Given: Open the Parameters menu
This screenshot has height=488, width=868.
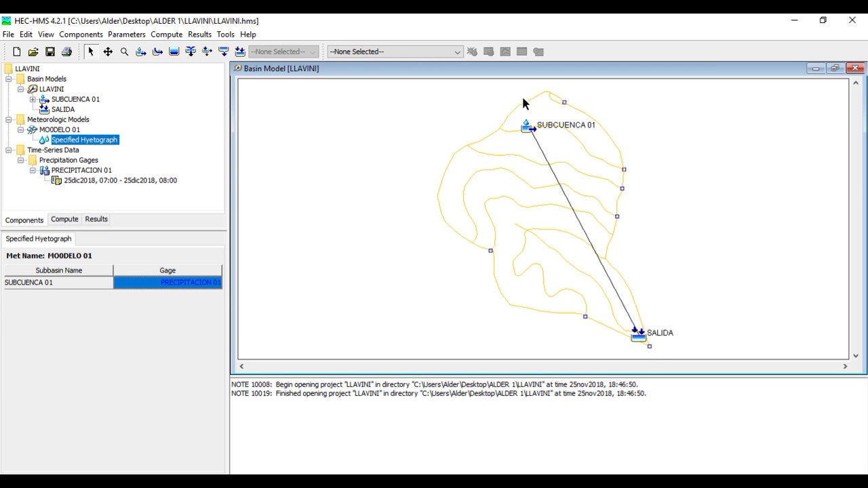Looking at the screenshot, I should pyautogui.click(x=127, y=35).
